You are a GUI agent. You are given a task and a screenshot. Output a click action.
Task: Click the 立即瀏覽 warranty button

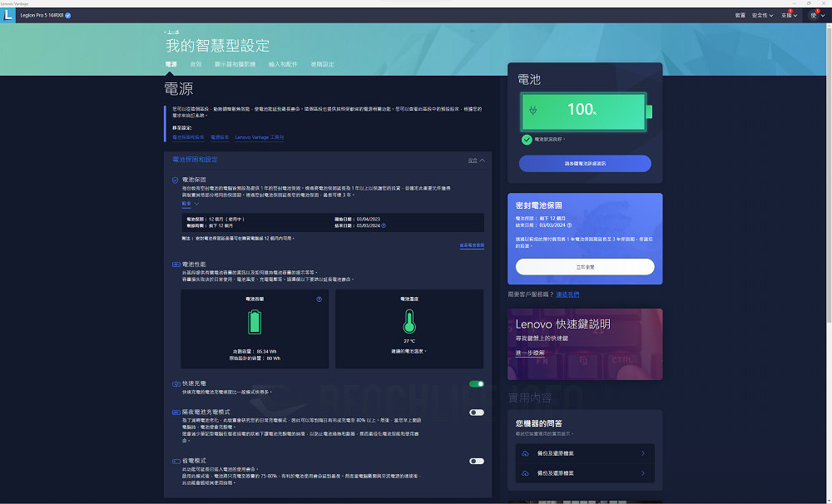pos(585,267)
